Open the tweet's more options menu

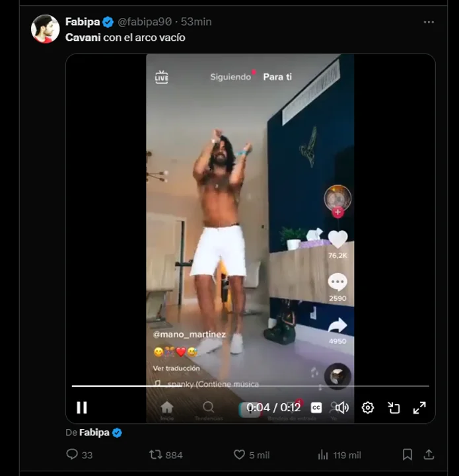click(429, 22)
